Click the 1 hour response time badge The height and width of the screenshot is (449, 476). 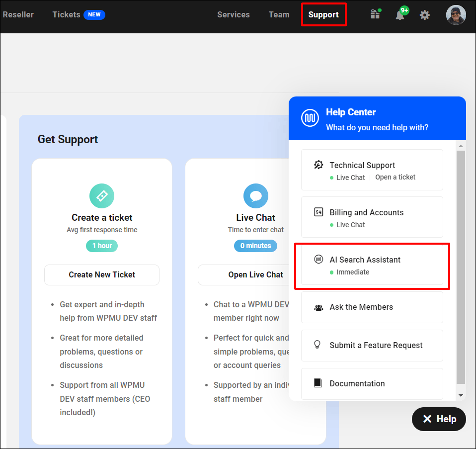pyautogui.click(x=102, y=246)
